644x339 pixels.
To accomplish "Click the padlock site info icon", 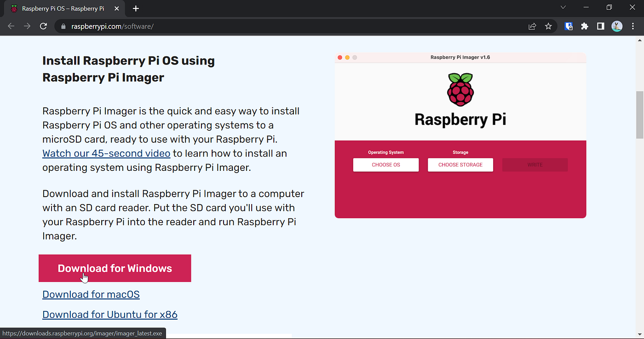I will tap(63, 26).
